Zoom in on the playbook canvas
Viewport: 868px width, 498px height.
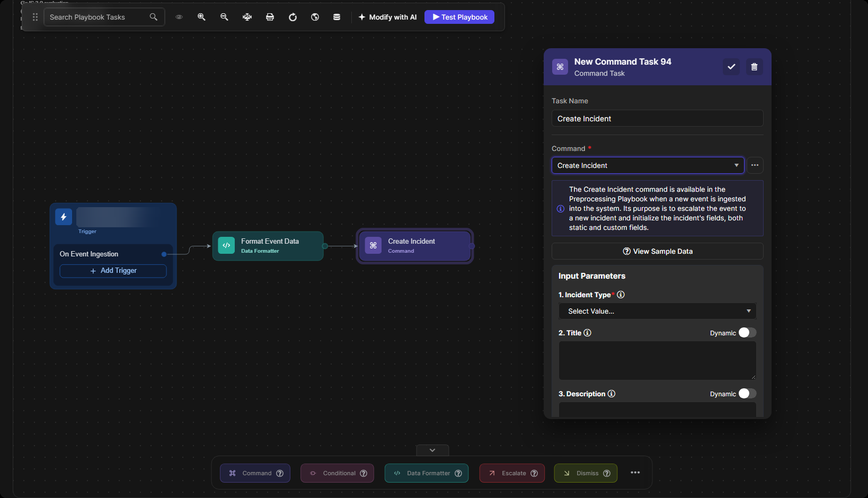click(x=201, y=17)
